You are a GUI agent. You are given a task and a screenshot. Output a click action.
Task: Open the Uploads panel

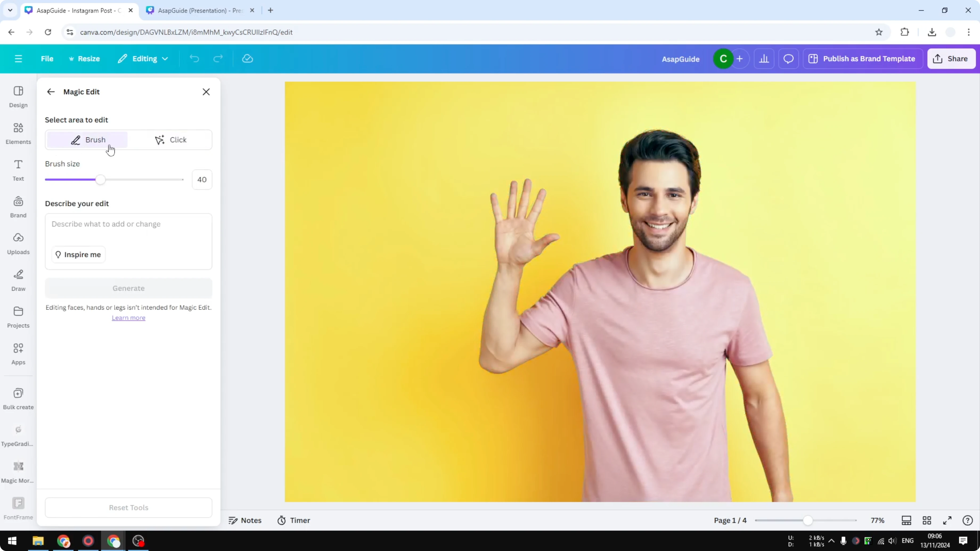[x=18, y=243]
